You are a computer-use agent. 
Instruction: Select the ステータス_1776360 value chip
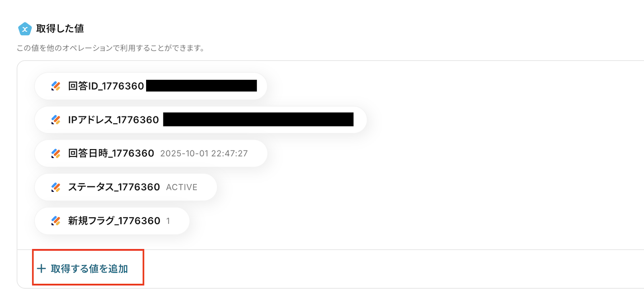click(126, 187)
